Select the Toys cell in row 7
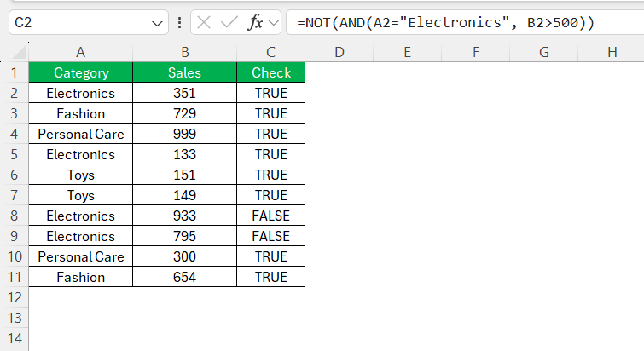 (x=81, y=195)
